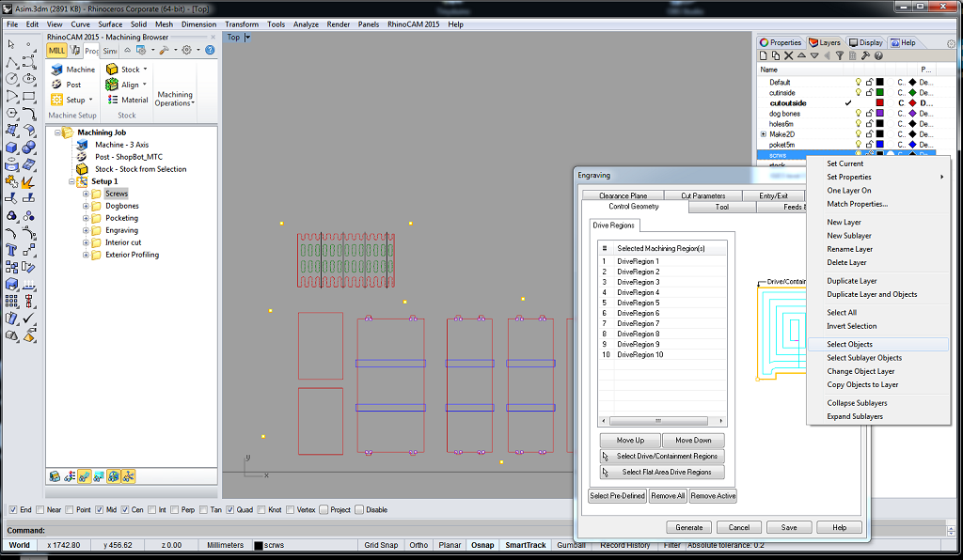Viewport: 963px width, 560px height.
Task: Open the RhinoCAM 2015 menu
Action: click(x=414, y=24)
